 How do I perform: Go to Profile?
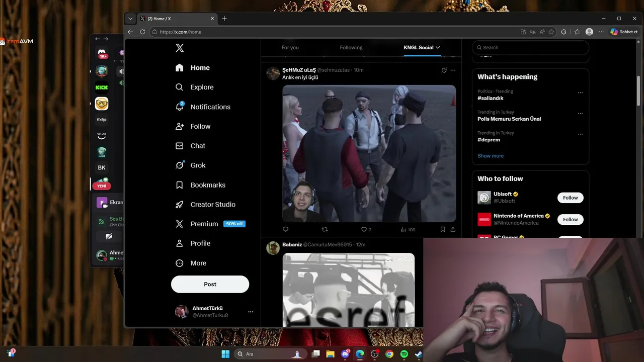(x=193, y=243)
